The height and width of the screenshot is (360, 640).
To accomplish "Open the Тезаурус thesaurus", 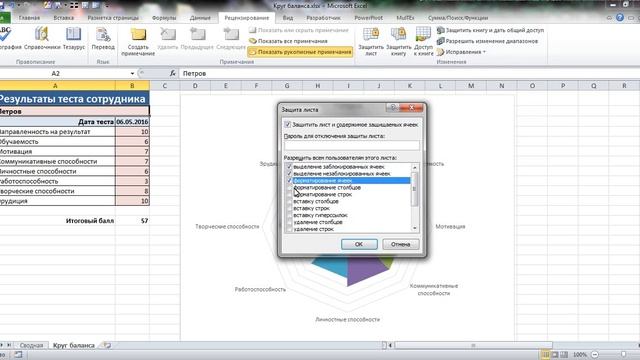I will 74,39.
